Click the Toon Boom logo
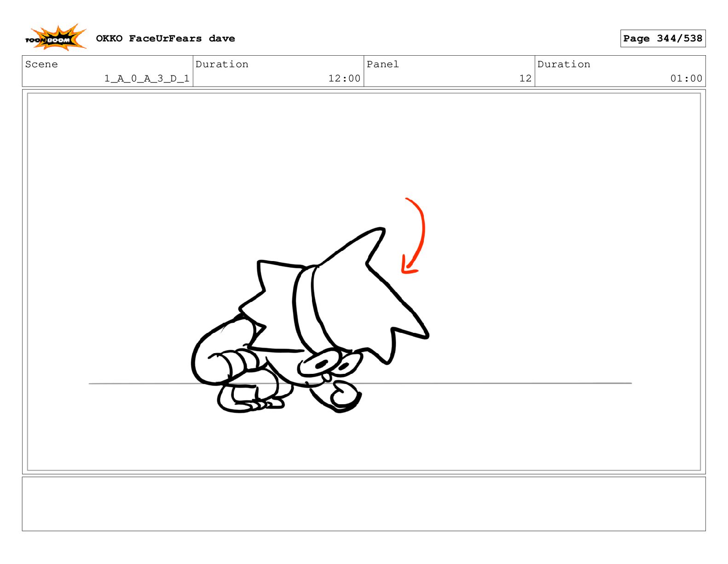Viewport: 728px width, 564px height. coord(56,38)
